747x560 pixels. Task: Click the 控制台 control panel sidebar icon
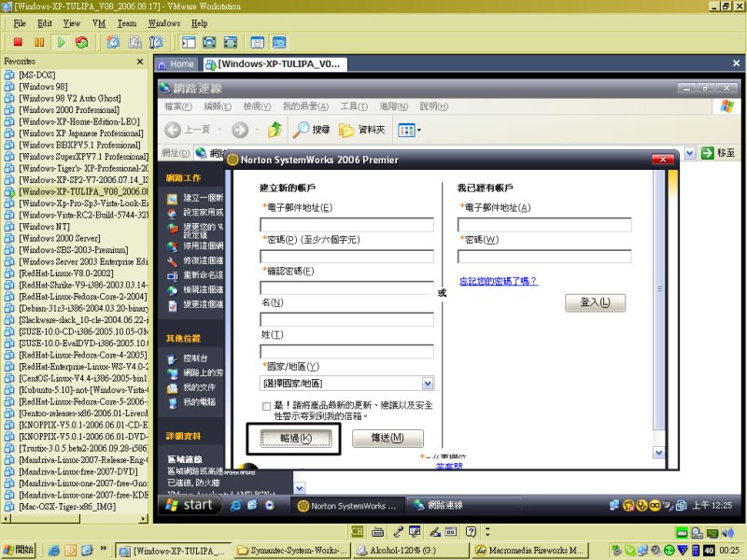(173, 359)
